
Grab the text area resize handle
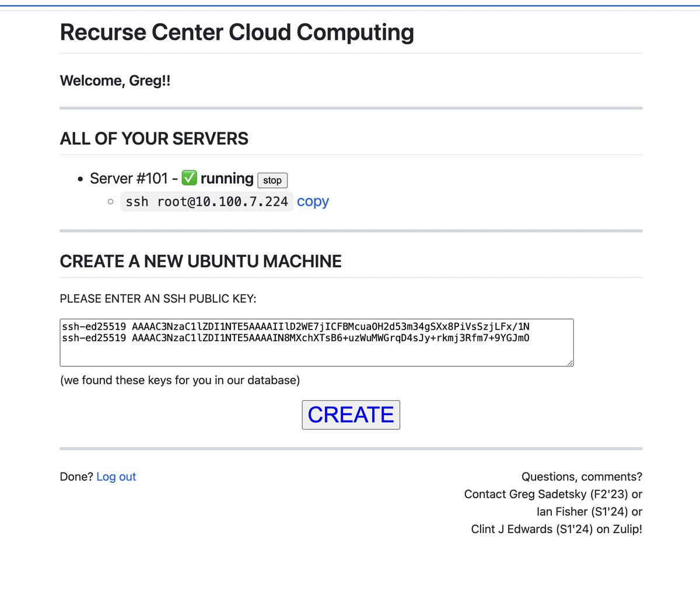tap(570, 363)
